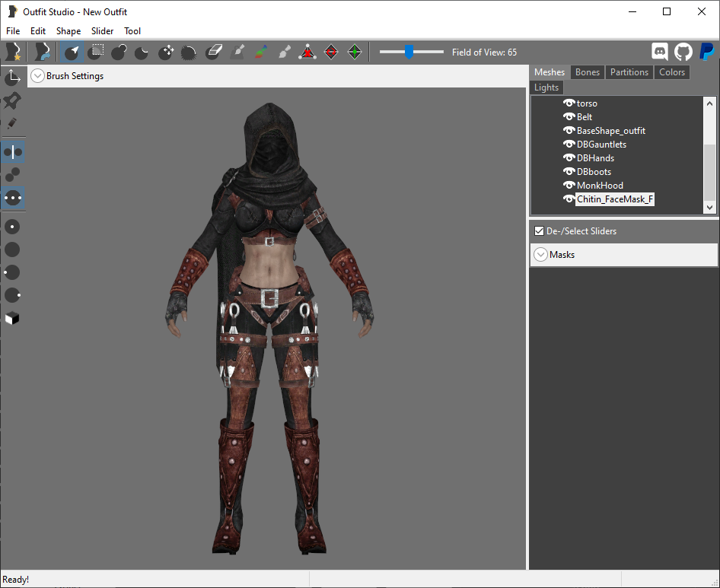Click the Field of View slider handle
This screenshot has height=588, width=720.
click(x=409, y=52)
